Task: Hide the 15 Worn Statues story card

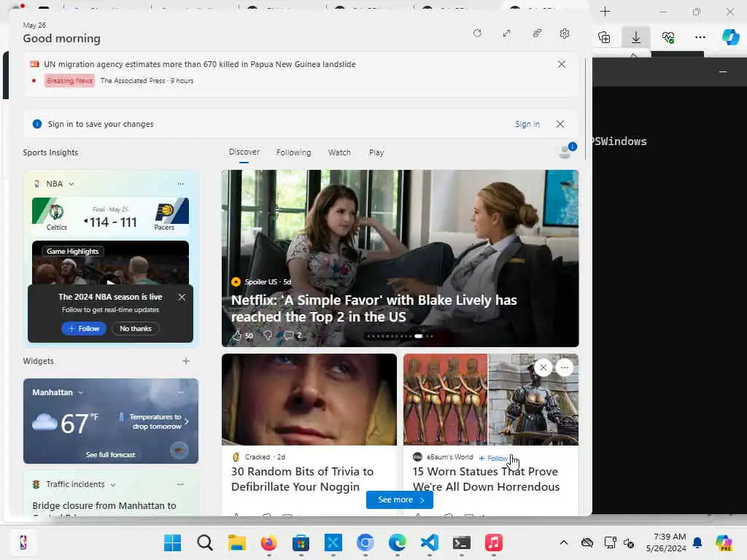Action: (543, 367)
